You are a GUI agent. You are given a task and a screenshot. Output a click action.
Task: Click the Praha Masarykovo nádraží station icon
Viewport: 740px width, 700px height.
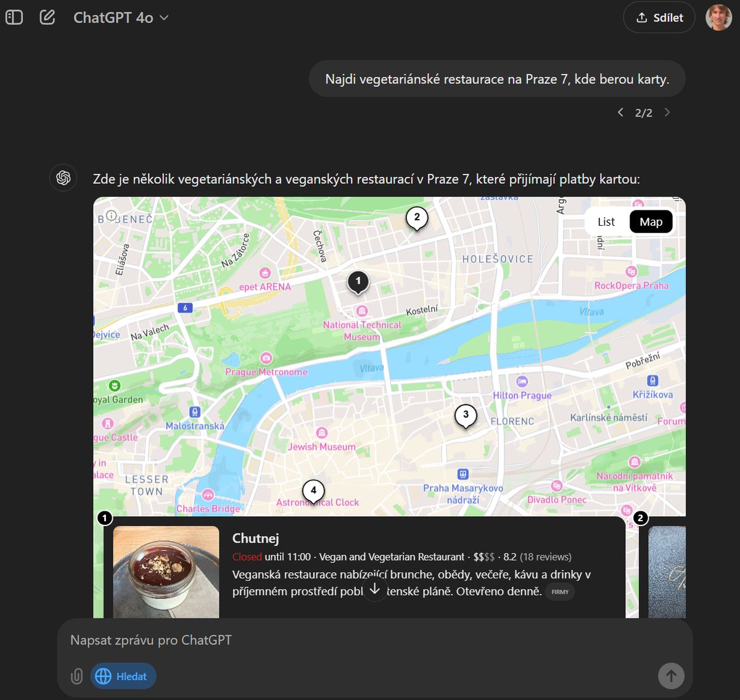(463, 474)
